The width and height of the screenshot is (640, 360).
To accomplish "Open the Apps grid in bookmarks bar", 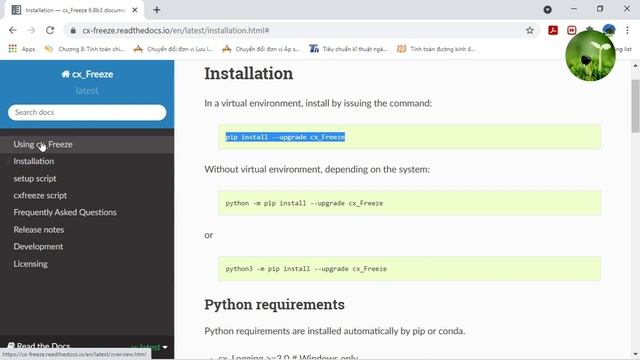I will point(22,49).
